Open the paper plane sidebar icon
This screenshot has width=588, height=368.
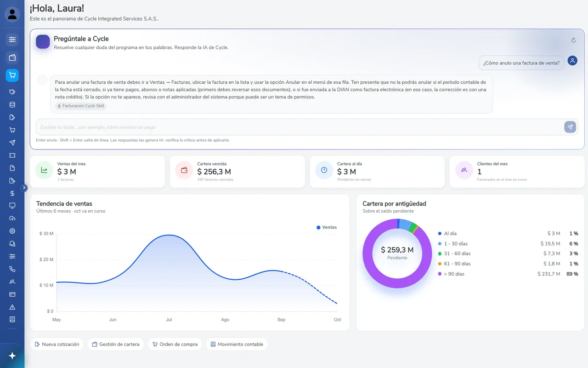[x=12, y=143]
